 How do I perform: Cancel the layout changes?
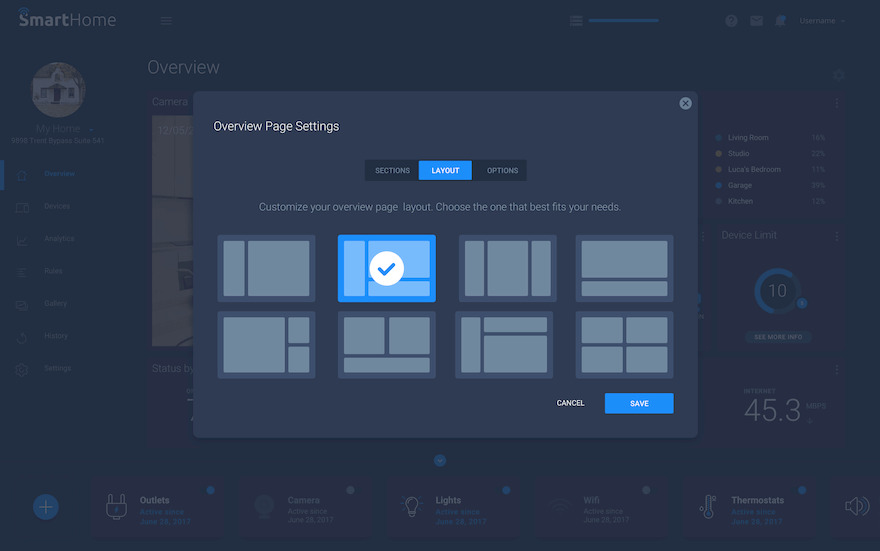tap(570, 403)
